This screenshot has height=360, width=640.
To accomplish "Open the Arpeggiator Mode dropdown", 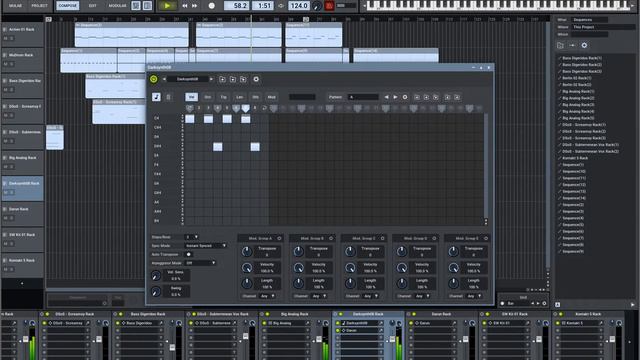I will (x=200, y=263).
